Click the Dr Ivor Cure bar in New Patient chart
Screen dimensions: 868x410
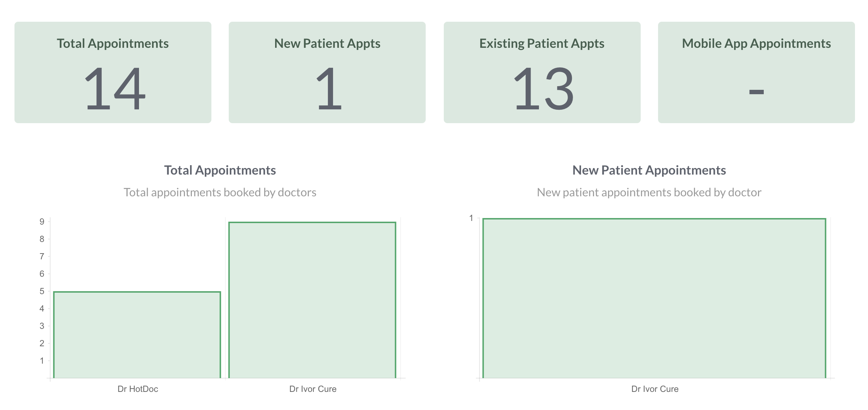click(654, 298)
